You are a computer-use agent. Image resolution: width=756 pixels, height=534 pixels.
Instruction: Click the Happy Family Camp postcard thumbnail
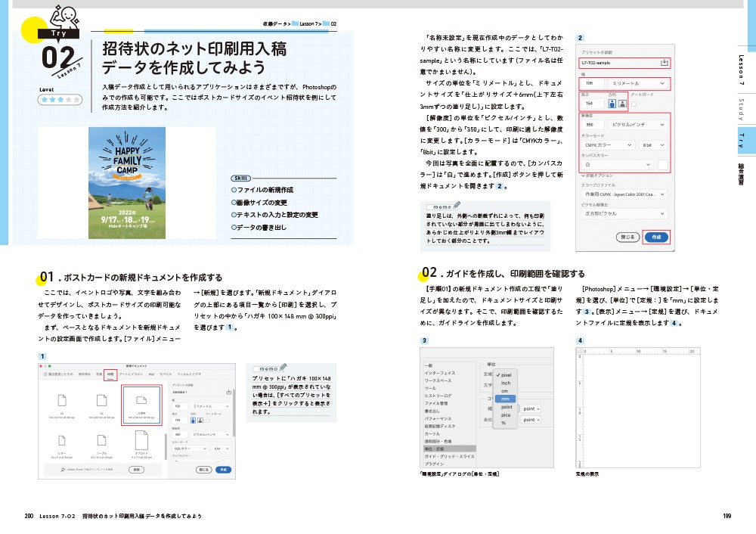[127, 183]
